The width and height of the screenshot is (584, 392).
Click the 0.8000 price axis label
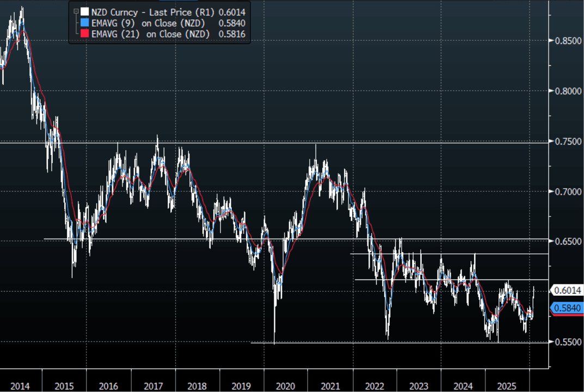point(568,91)
